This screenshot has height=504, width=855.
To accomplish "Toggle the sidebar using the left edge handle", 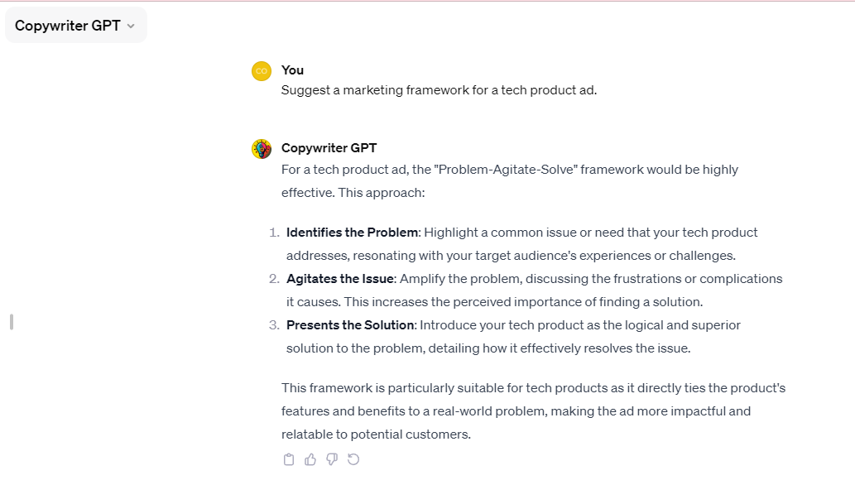I will (10, 322).
